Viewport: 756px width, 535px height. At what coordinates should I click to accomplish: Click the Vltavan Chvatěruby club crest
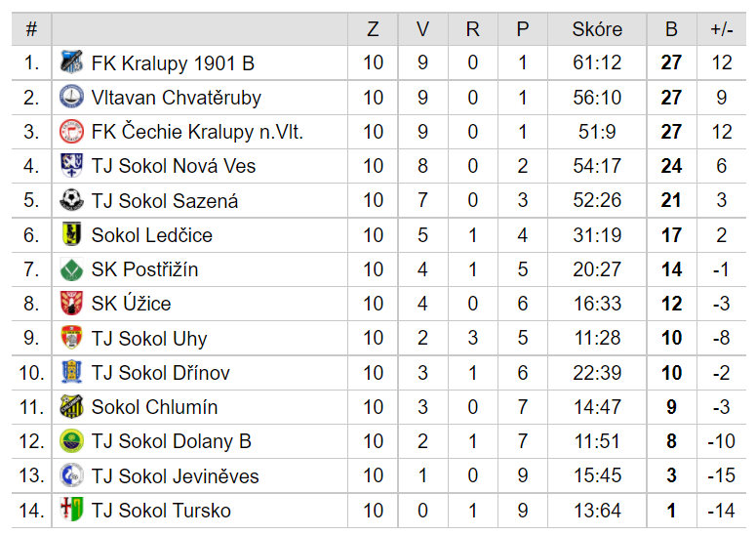[x=71, y=97]
